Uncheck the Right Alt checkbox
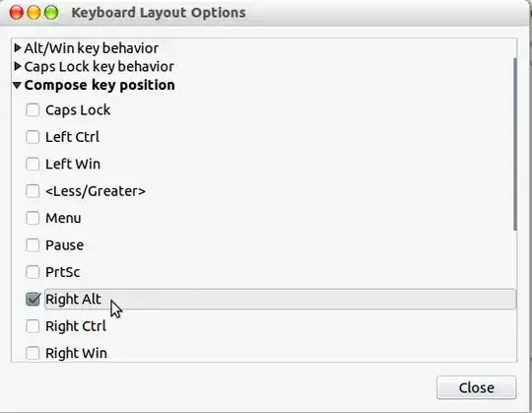 coord(33,299)
